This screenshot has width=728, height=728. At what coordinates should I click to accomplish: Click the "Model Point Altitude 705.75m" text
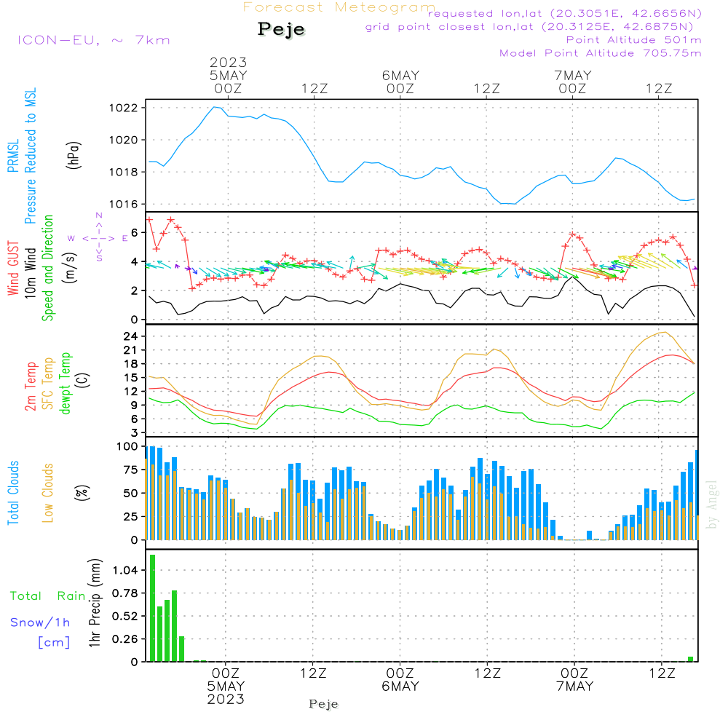tap(601, 53)
